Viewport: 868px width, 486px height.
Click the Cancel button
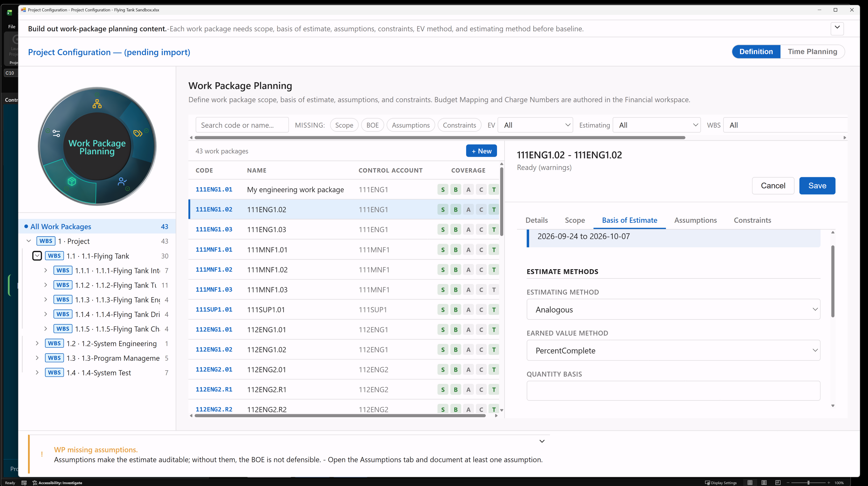pos(773,186)
